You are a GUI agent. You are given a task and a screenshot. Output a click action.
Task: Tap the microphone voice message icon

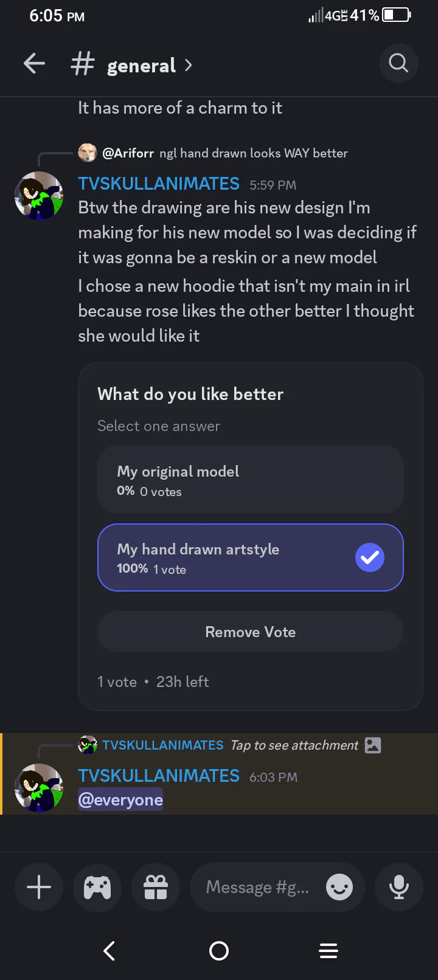click(x=399, y=887)
